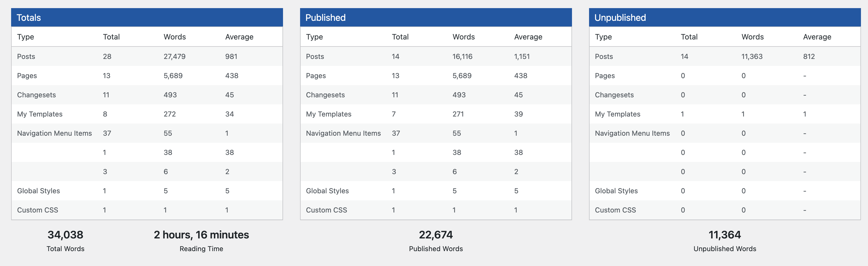
Task: Select 34,038 total words figure
Action: pos(65,235)
